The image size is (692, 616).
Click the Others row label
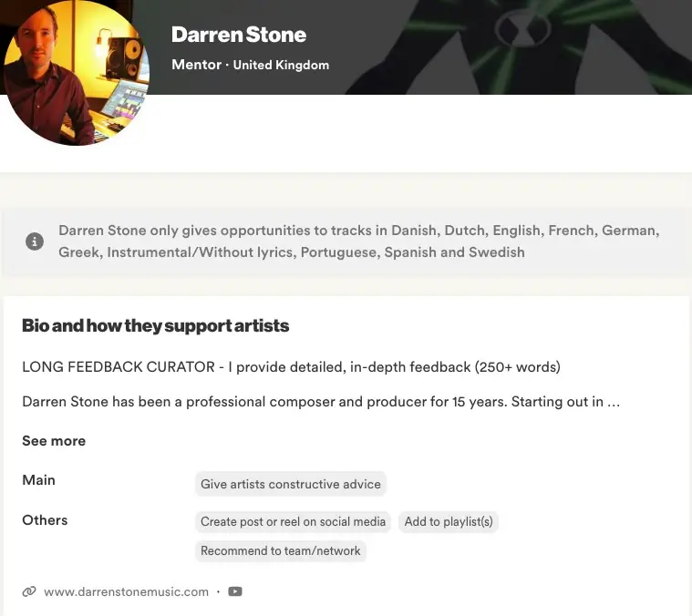click(45, 520)
